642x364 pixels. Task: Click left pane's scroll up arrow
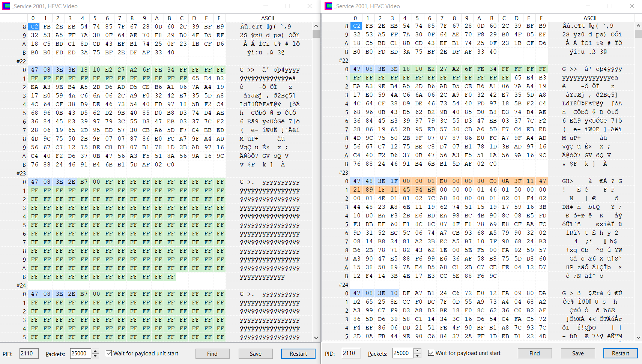click(x=316, y=26)
